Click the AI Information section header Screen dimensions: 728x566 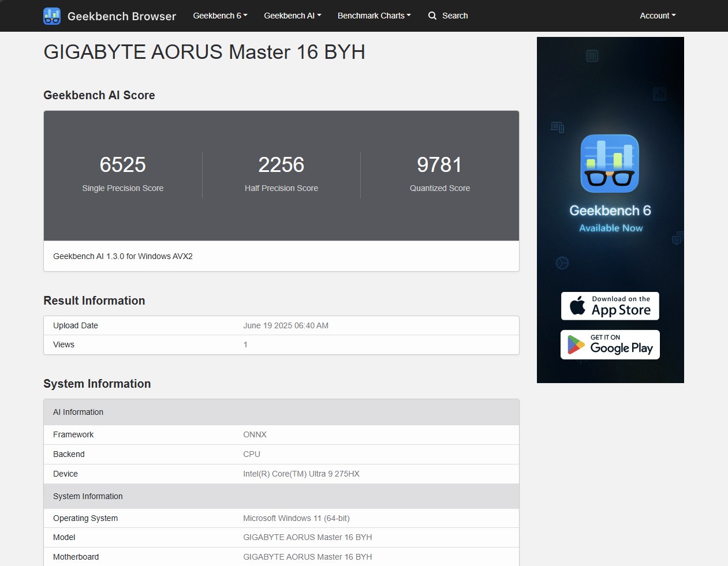point(281,412)
